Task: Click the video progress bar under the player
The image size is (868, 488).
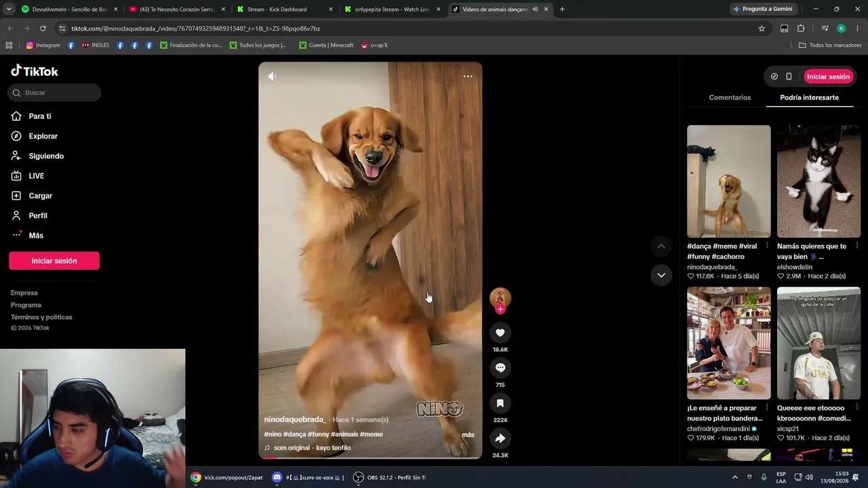Action: (370, 457)
